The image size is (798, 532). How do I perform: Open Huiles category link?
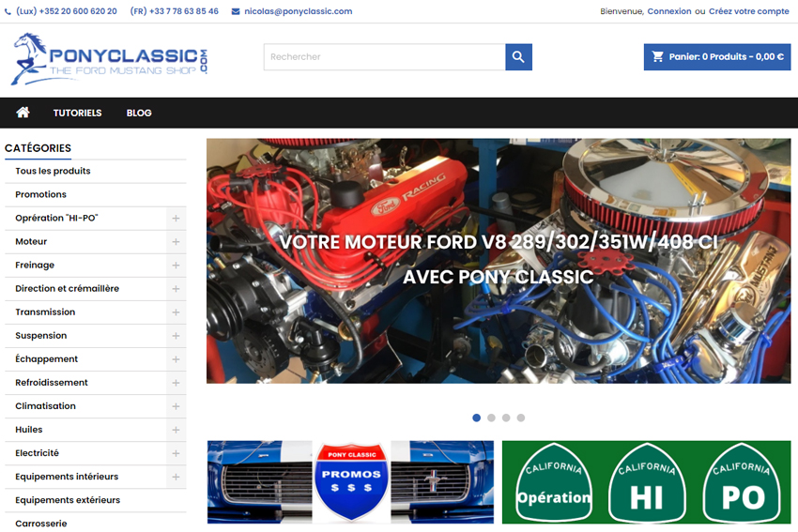coord(29,430)
